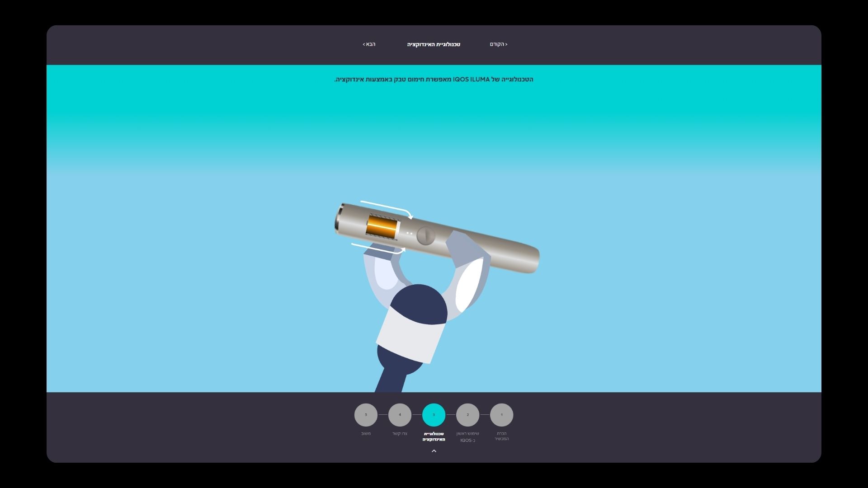Jump to step 5 circle
The image size is (868, 488).
(x=366, y=415)
